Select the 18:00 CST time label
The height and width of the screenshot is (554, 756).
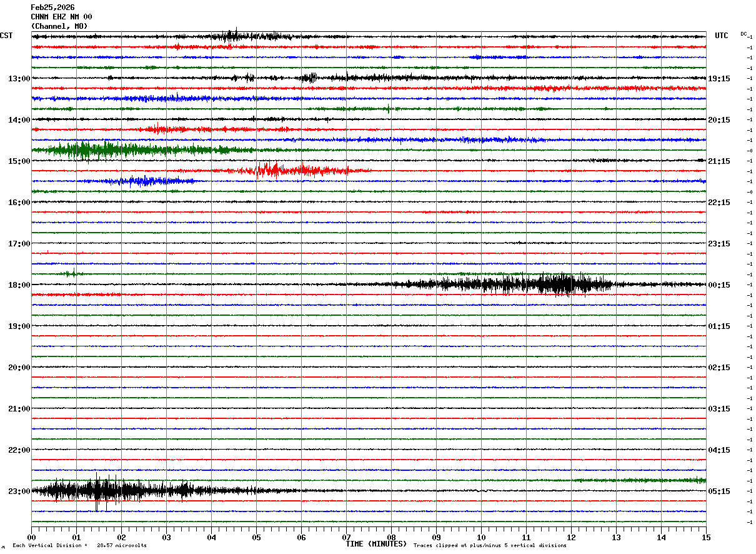[x=19, y=285]
